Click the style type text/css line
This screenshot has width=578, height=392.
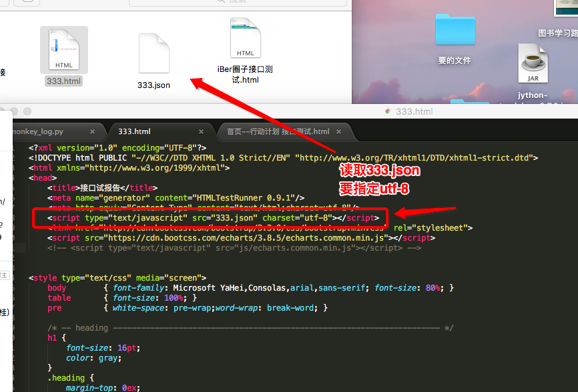(117, 278)
